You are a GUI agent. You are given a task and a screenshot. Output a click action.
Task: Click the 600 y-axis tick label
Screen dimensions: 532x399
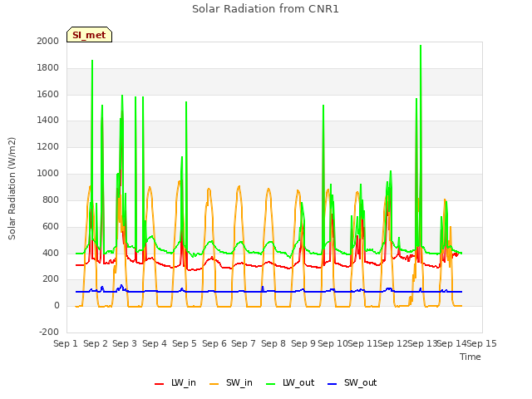[51, 226]
